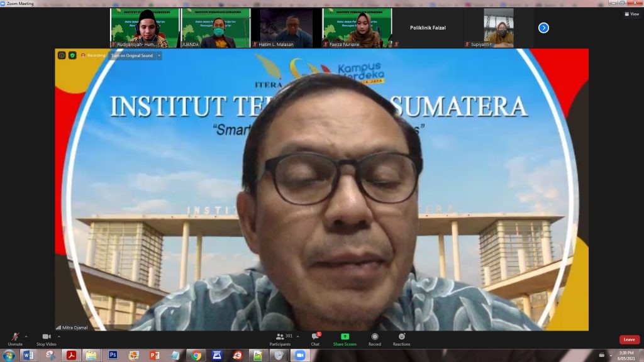The image size is (644, 362).
Task: Select Poliklinik Faizal participant tile
Action: click(x=428, y=28)
